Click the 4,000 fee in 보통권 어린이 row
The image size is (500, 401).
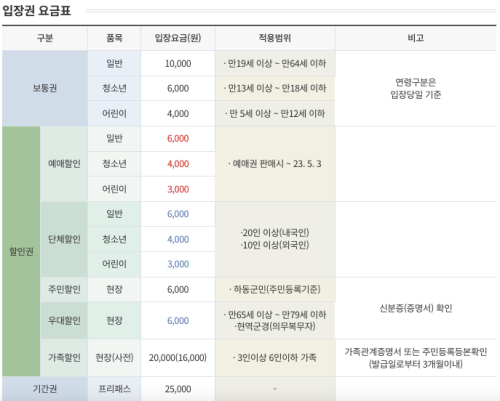(178, 114)
